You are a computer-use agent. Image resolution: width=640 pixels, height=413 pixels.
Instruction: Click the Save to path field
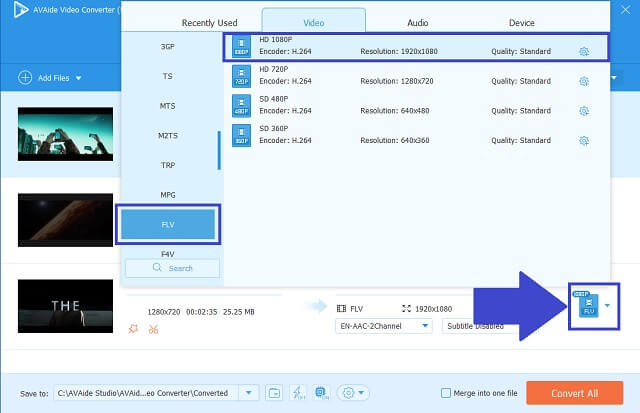146,393
